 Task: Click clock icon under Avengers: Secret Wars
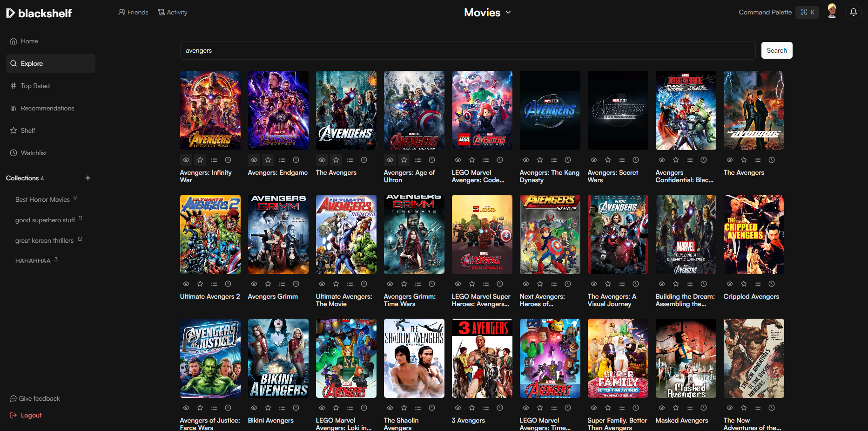point(636,160)
